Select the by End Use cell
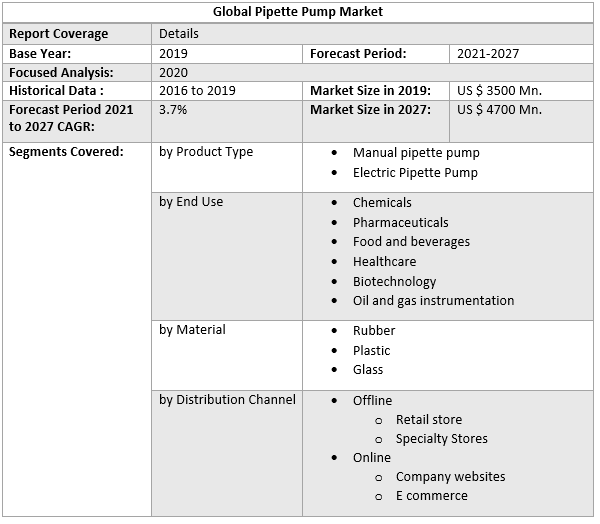This screenshot has width=600, height=524. [x=191, y=202]
